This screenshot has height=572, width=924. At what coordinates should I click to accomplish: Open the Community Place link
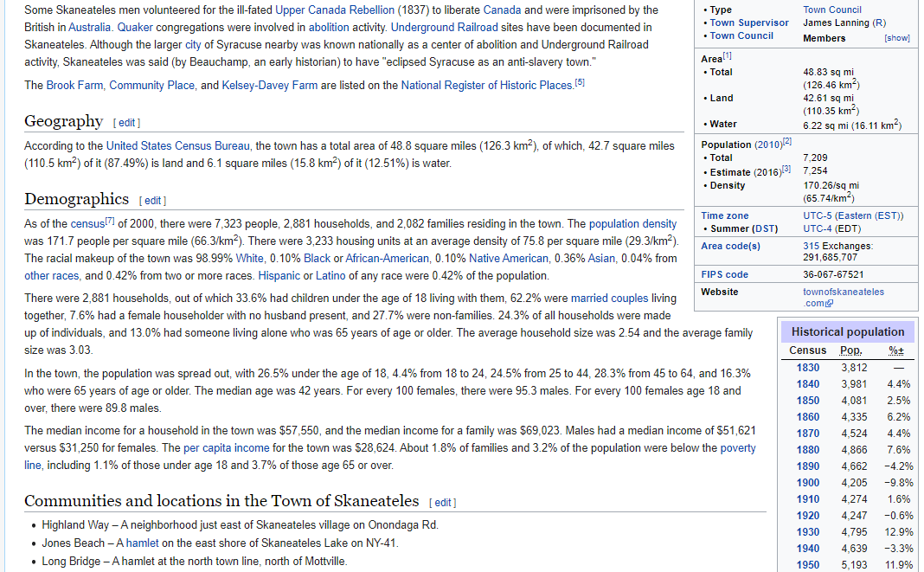coord(152,85)
